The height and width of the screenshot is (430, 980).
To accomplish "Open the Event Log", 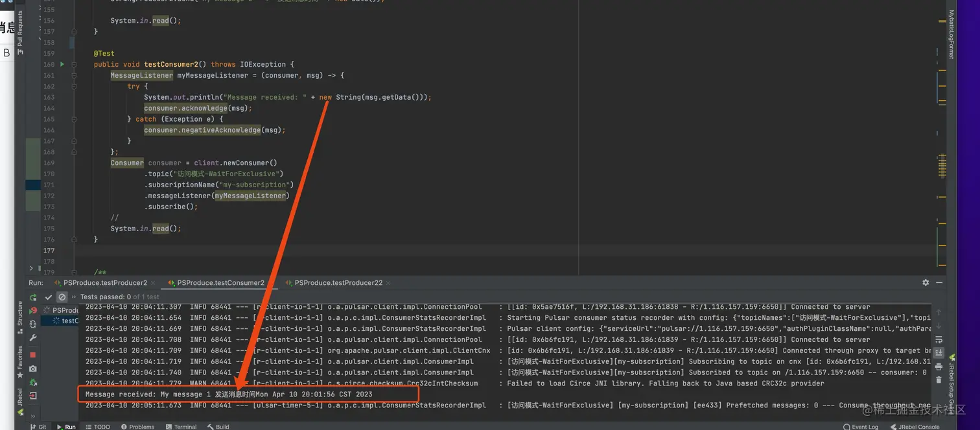I will [x=861, y=427].
